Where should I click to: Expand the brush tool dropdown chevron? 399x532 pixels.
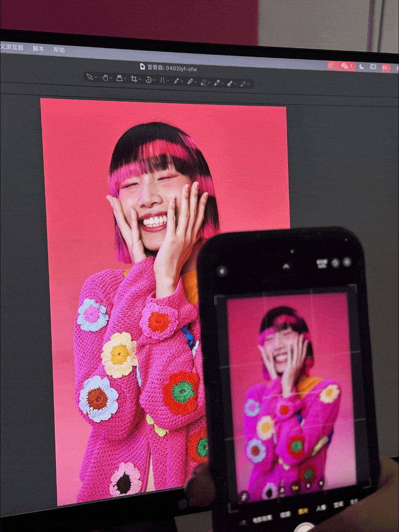182,81
